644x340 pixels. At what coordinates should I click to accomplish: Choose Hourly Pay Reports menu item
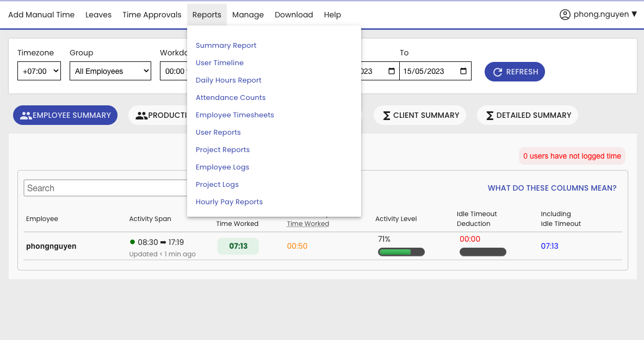[x=229, y=202]
